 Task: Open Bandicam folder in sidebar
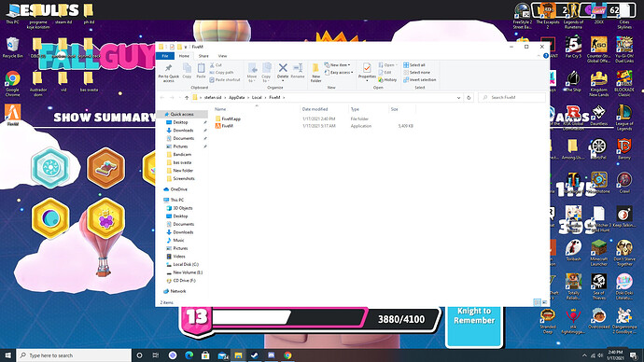[182, 154]
